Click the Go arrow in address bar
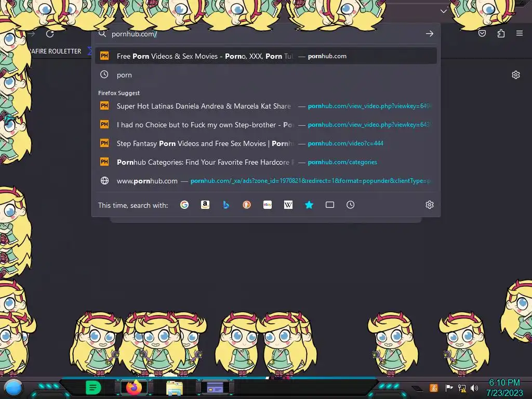The width and height of the screenshot is (532, 399). (430, 34)
